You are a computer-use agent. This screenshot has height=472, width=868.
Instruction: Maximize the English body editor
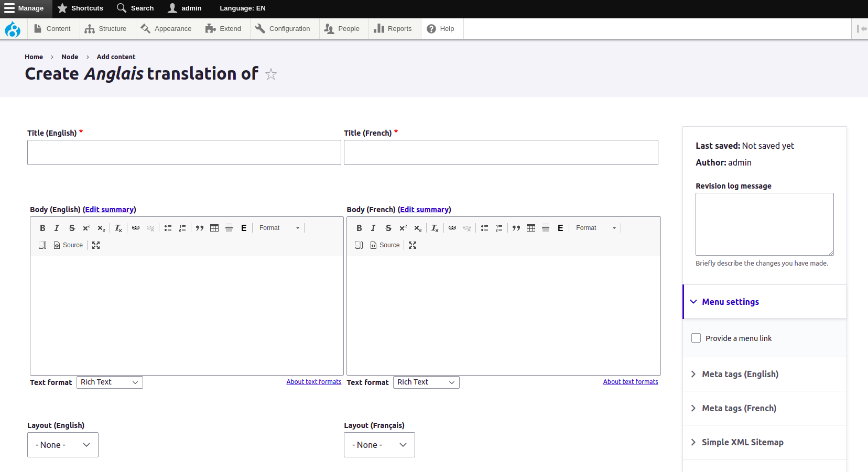coord(96,245)
